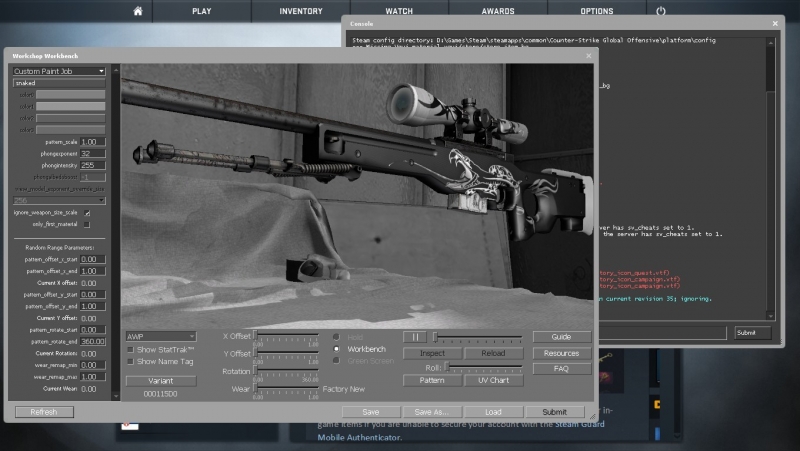This screenshot has height=451, width=800.
Task: Click the color2 swatch
Action: click(70, 118)
